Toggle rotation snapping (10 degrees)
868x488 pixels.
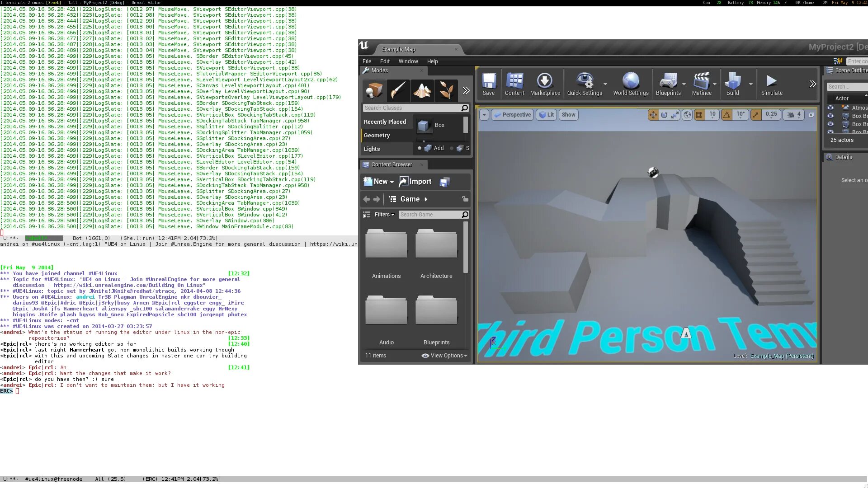tap(726, 115)
